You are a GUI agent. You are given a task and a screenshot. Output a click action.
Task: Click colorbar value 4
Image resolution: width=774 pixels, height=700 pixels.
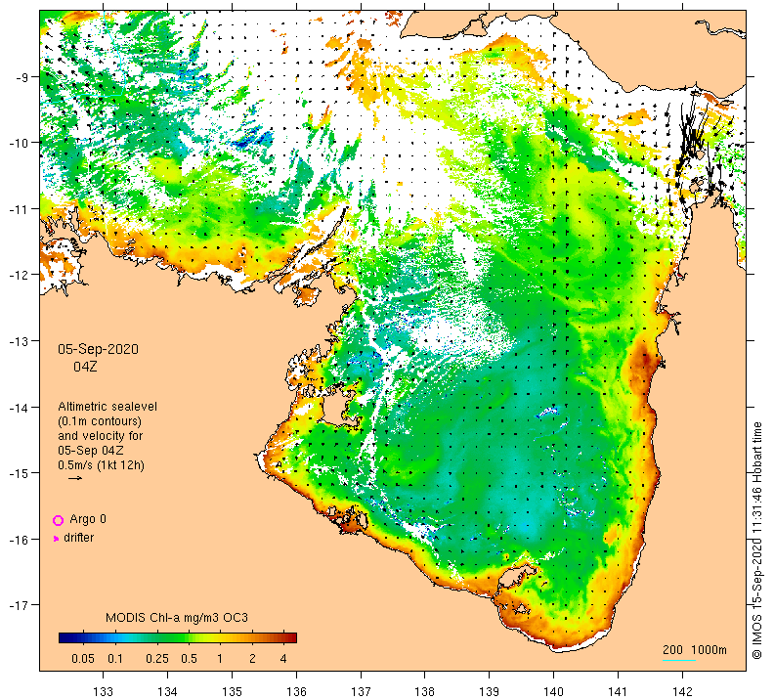tap(283, 659)
